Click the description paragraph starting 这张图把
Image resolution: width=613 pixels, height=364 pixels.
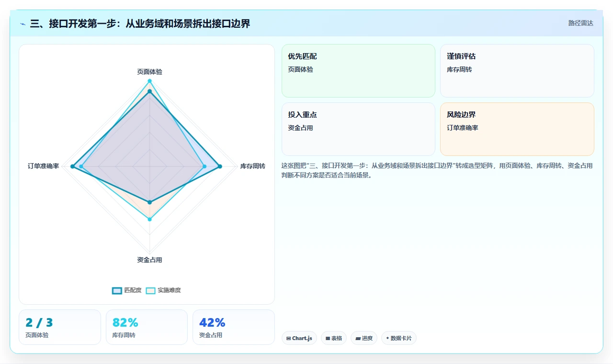437,170
